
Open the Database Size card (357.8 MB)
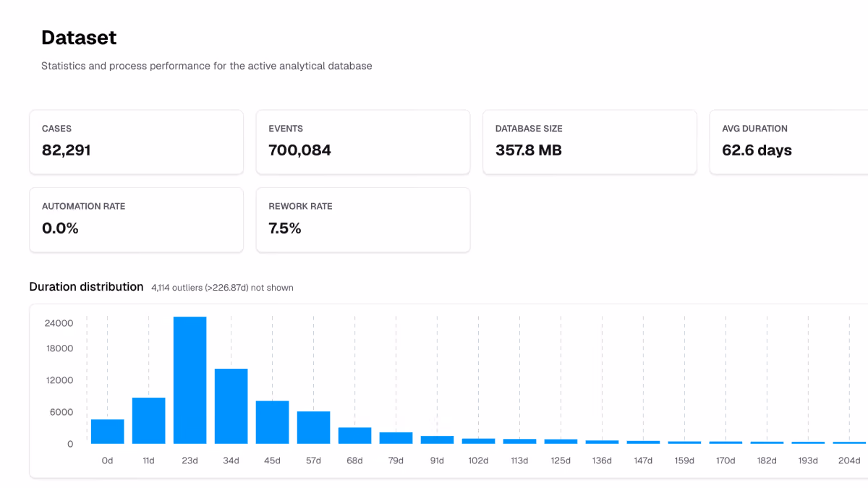(x=590, y=142)
